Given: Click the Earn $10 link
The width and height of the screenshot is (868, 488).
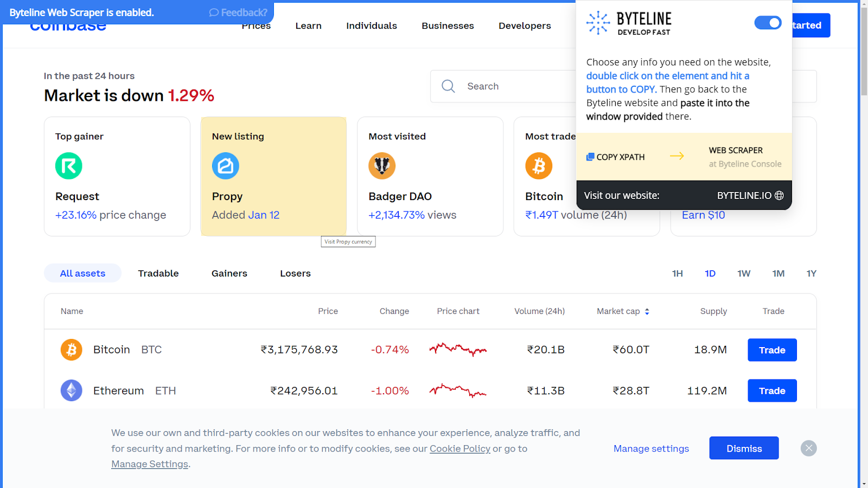Looking at the screenshot, I should coord(704,215).
